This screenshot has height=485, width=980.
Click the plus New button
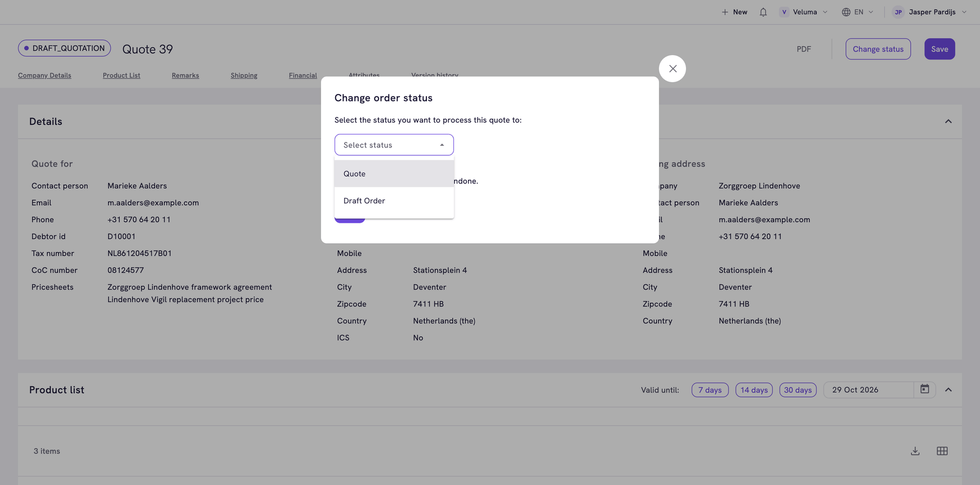[734, 12]
